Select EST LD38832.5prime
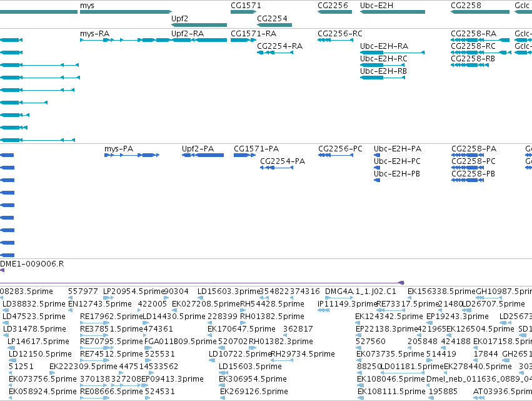The width and height of the screenshot is (532, 401). click(x=34, y=304)
